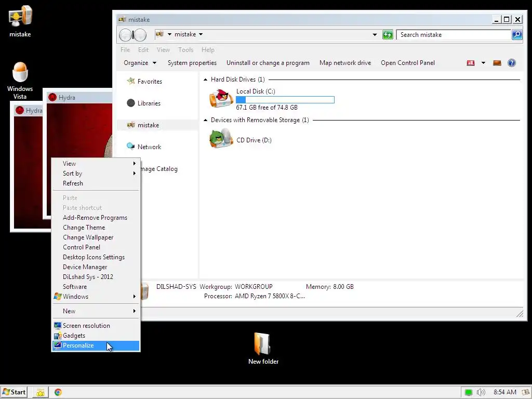Open the Help menu
Image resolution: width=532 pixels, height=399 pixels.
(x=208, y=49)
